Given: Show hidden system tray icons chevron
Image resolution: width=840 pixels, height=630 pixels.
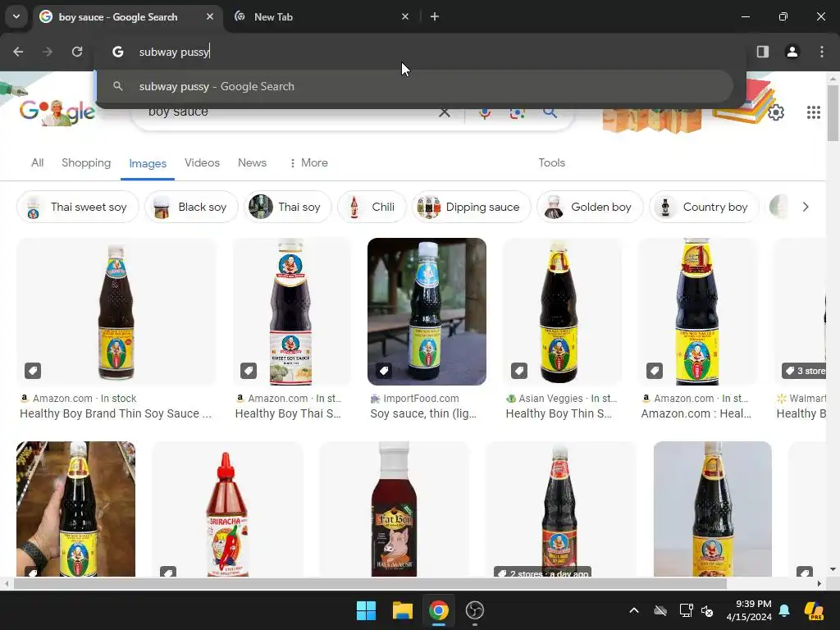Looking at the screenshot, I should click(x=634, y=610).
